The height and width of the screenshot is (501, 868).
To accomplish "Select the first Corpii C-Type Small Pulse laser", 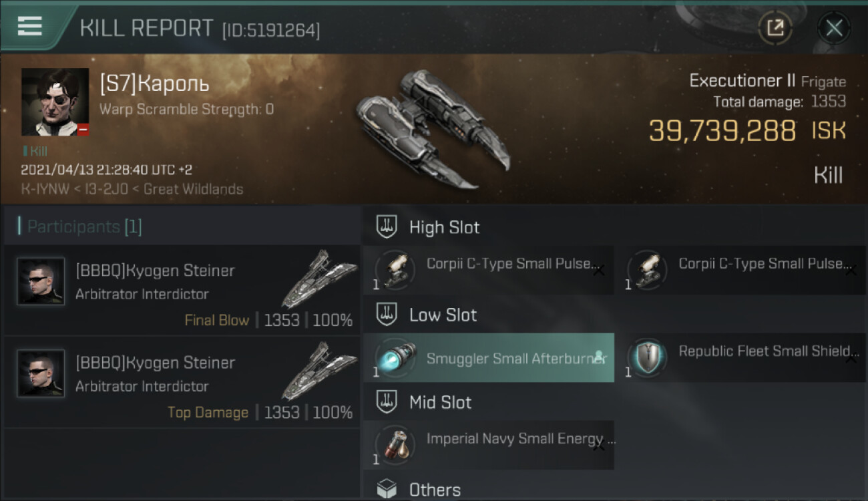I will [489, 271].
